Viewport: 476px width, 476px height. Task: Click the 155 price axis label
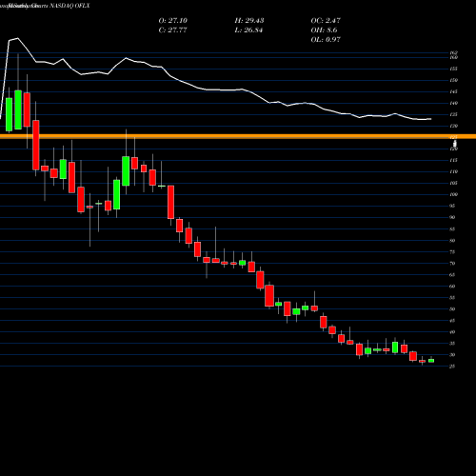pyautogui.click(x=454, y=69)
